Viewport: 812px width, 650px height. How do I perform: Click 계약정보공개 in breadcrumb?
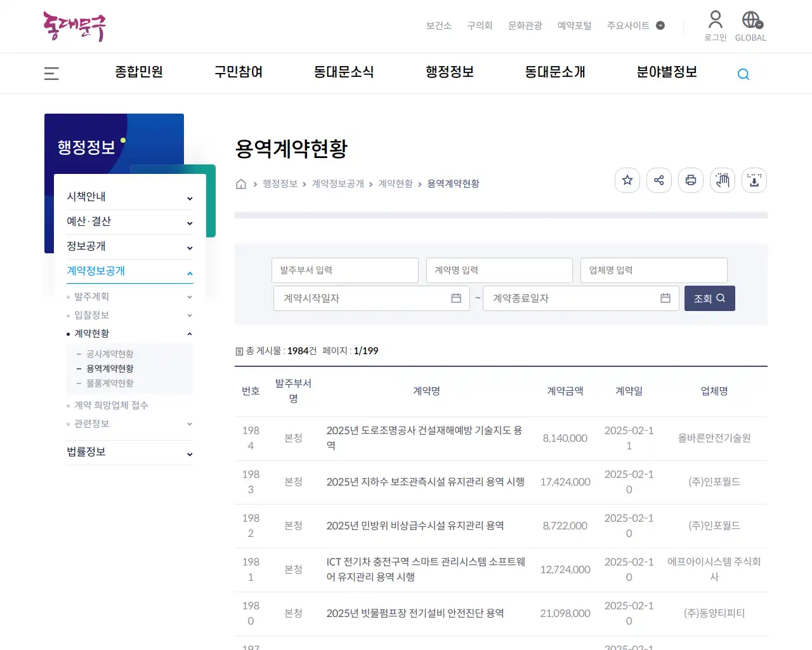[337, 183]
